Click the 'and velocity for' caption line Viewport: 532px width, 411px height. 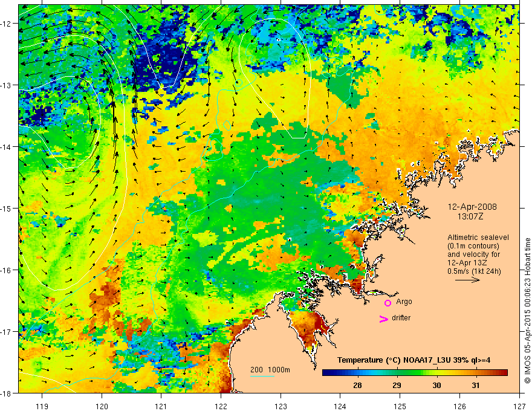click(x=473, y=254)
